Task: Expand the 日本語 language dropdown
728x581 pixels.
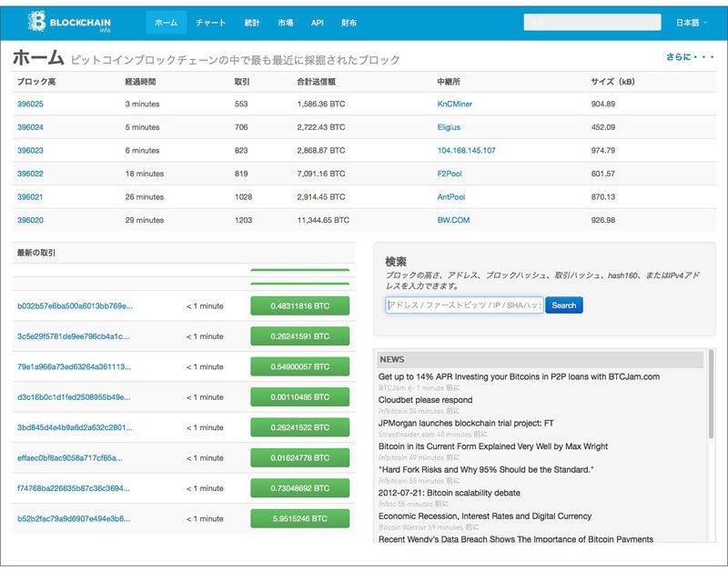Action: coord(692,22)
